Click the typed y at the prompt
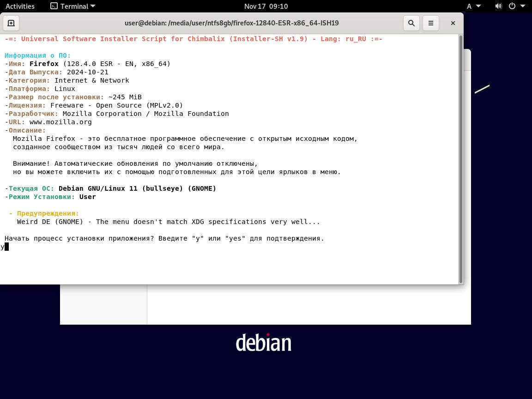 coord(2,247)
